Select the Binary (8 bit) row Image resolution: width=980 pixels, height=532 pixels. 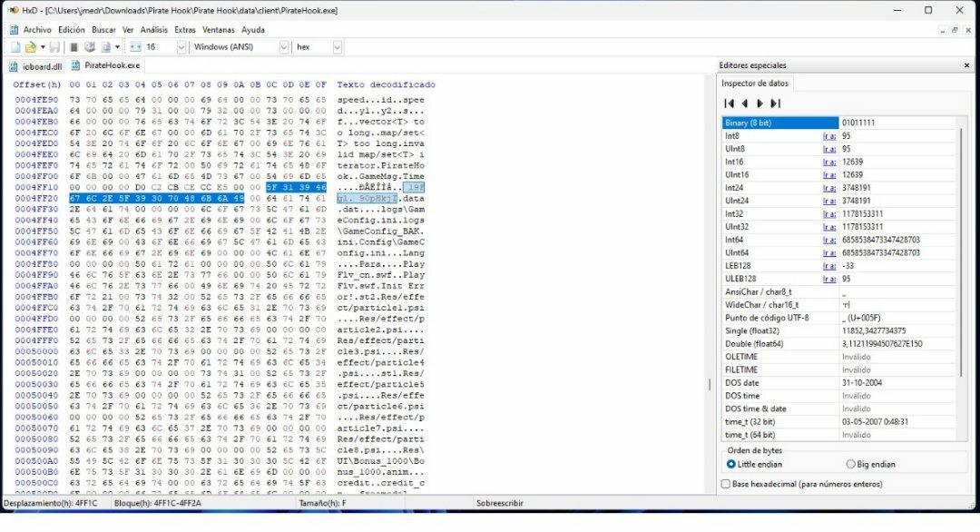coord(780,123)
